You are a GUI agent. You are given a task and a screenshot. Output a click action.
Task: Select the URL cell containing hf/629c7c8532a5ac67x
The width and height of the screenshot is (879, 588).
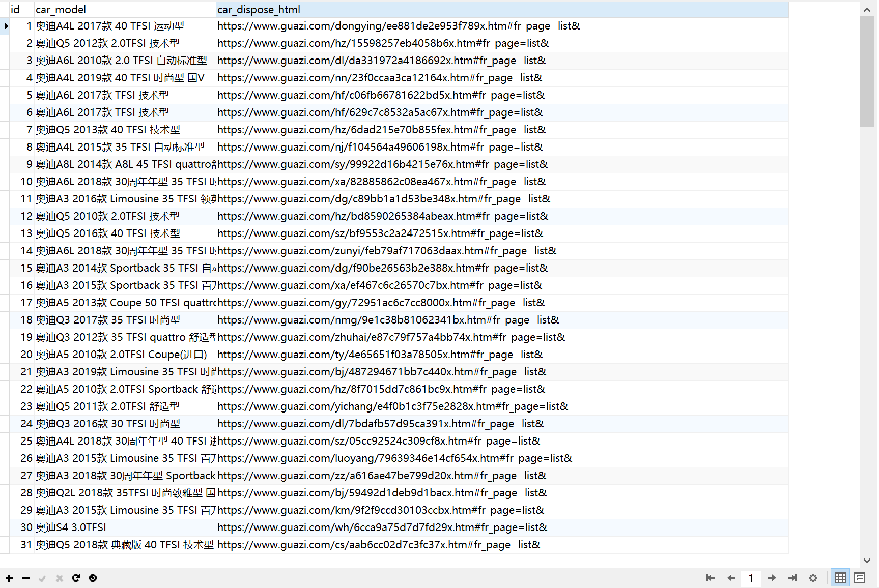pyautogui.click(x=502, y=112)
